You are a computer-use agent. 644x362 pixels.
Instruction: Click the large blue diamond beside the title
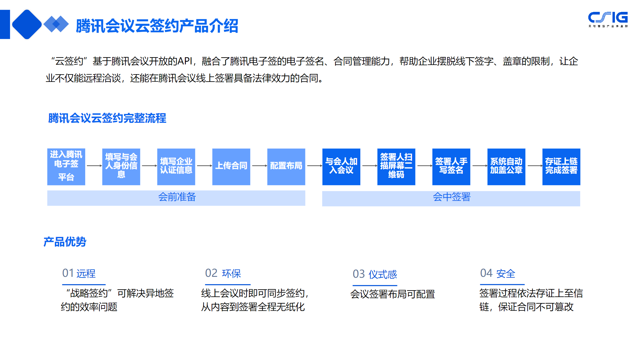27,24
